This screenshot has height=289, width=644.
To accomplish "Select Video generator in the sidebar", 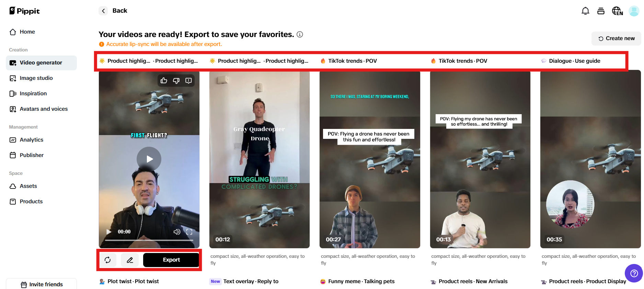I will [41, 63].
